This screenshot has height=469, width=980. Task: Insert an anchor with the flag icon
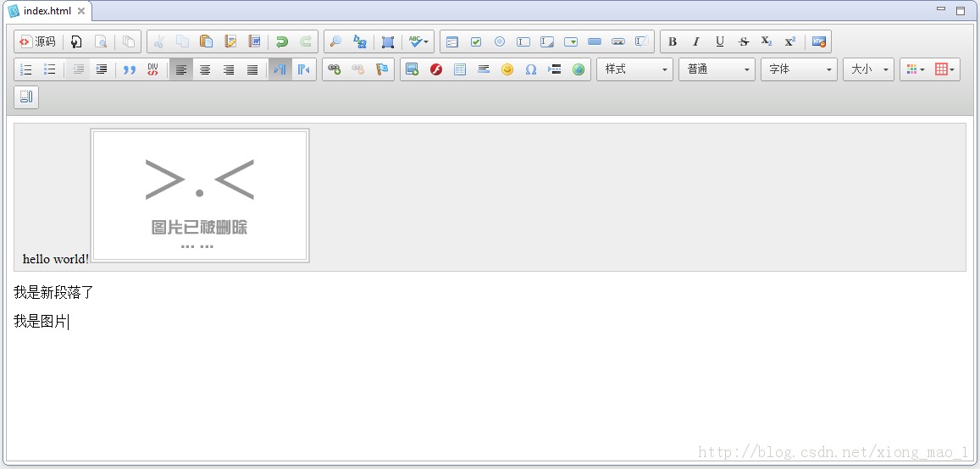(x=382, y=69)
